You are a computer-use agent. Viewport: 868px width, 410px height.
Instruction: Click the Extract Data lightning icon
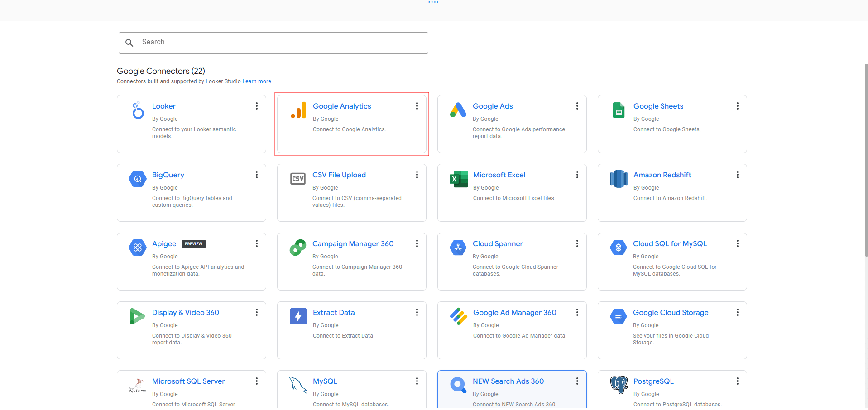coord(298,316)
